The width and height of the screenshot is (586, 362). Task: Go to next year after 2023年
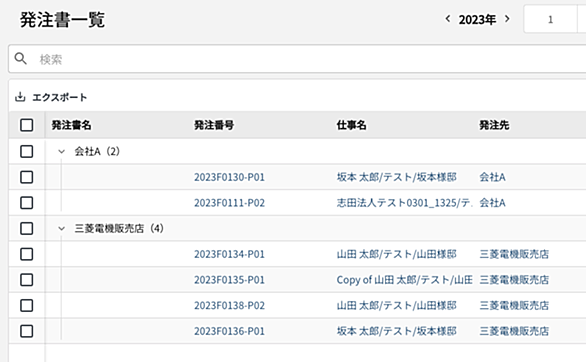click(x=507, y=19)
